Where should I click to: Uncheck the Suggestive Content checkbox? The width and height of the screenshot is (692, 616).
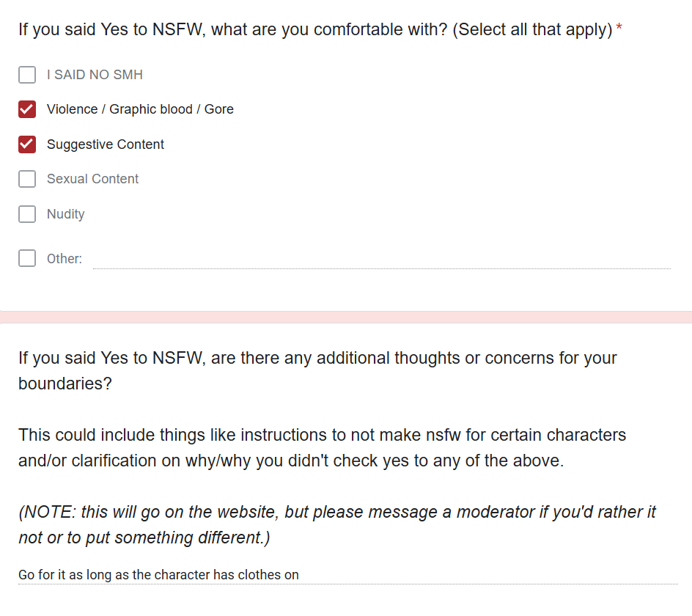(x=27, y=144)
